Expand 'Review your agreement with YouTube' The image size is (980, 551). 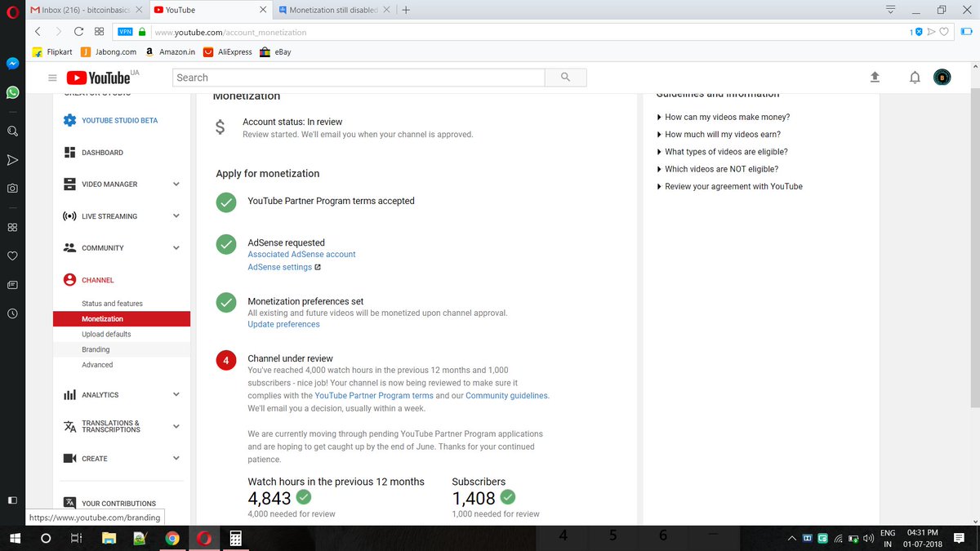coord(729,187)
